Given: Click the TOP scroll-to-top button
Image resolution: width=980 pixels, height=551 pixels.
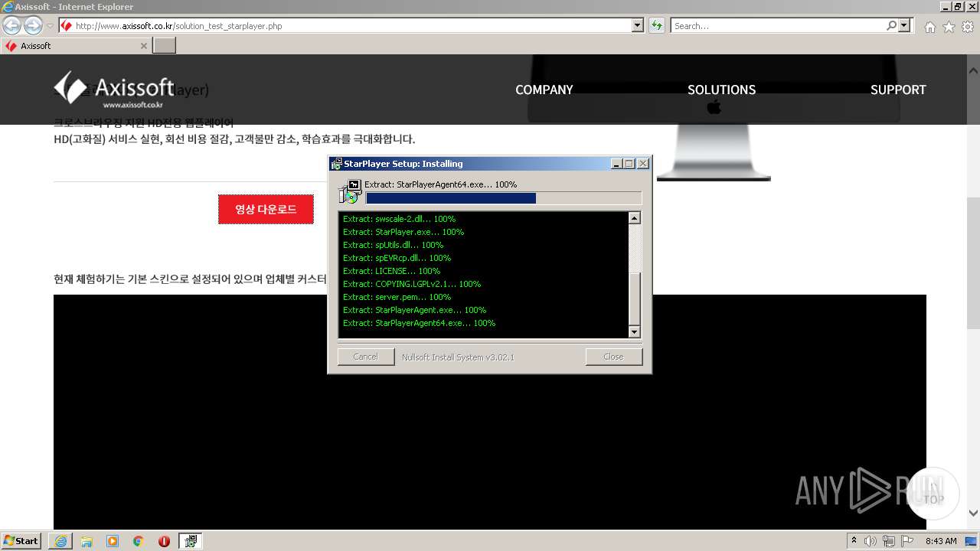Looking at the screenshot, I should click(x=933, y=494).
